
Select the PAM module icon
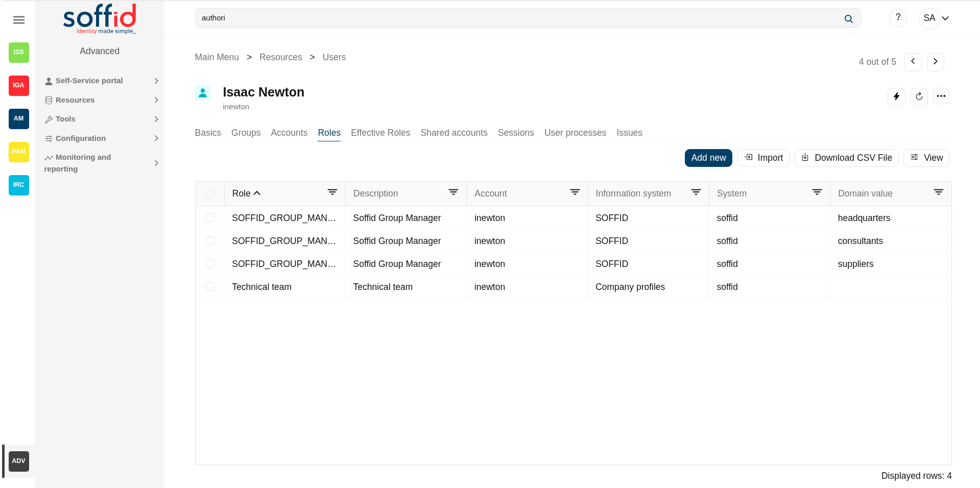[x=19, y=152]
